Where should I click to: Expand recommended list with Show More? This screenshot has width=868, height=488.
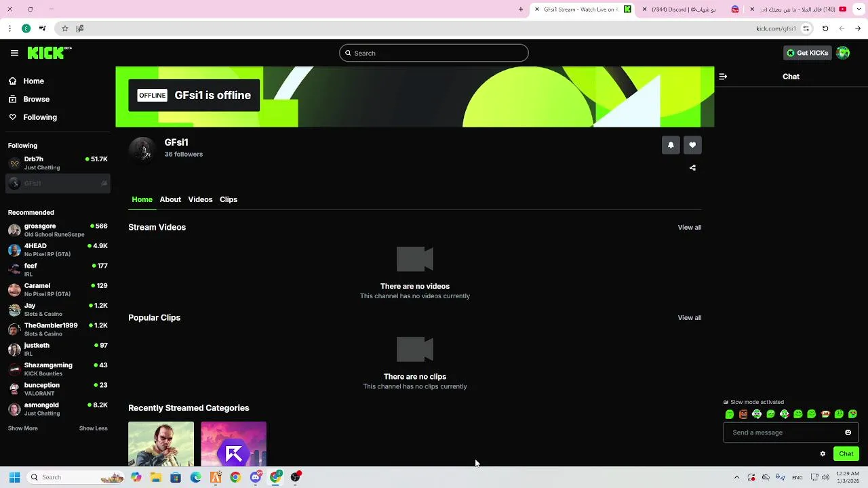click(x=22, y=428)
